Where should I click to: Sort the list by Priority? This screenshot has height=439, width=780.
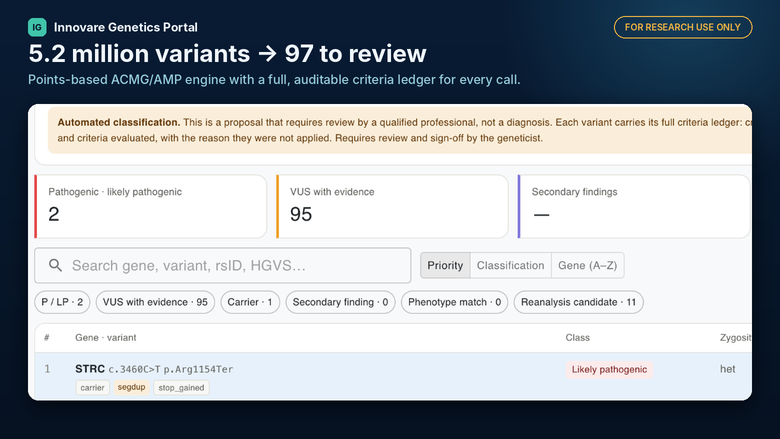click(x=445, y=265)
